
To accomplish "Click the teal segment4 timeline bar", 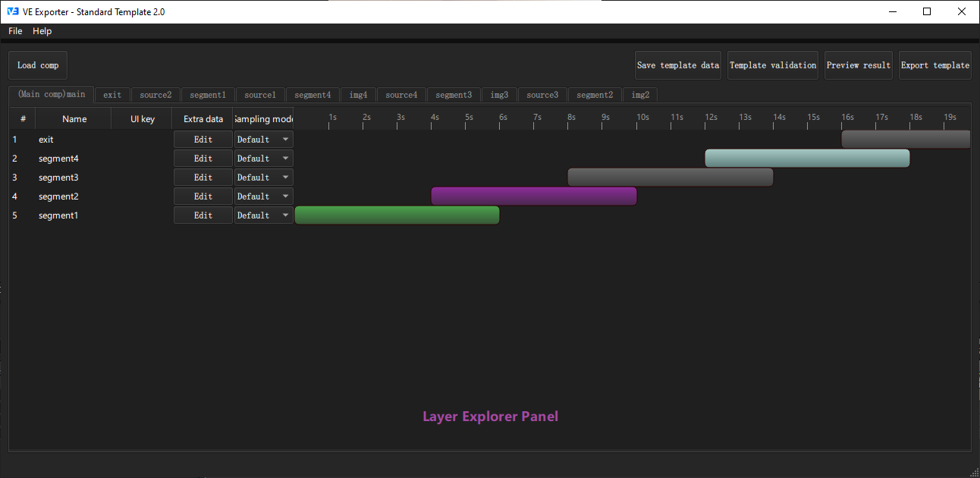I will tap(807, 159).
